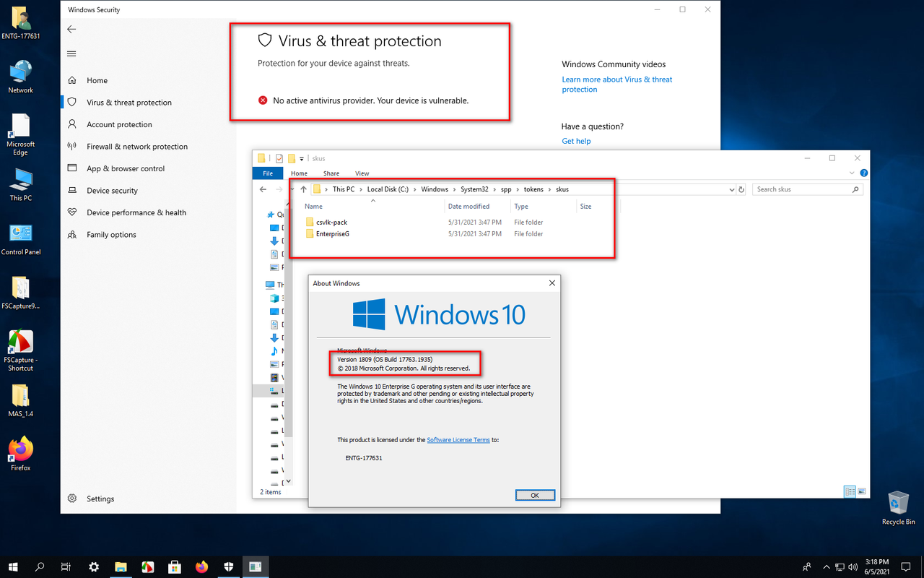Screen dimensions: 924x578
Task: Sort by the Date modified column header
Action: click(x=468, y=207)
